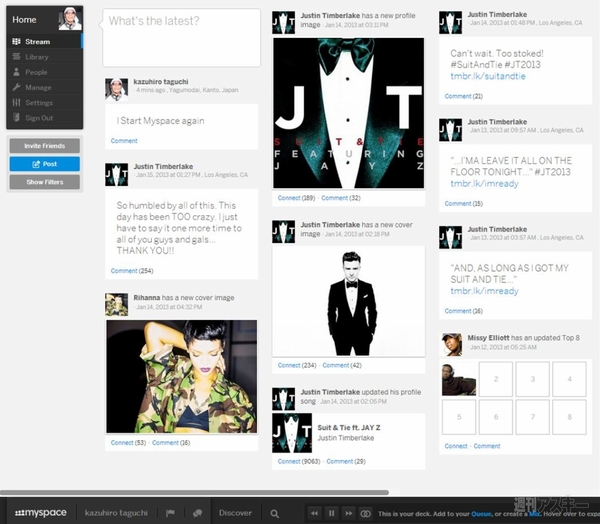Click Comment under Missy Elliott Top 8
600x524 pixels.
coord(487,446)
